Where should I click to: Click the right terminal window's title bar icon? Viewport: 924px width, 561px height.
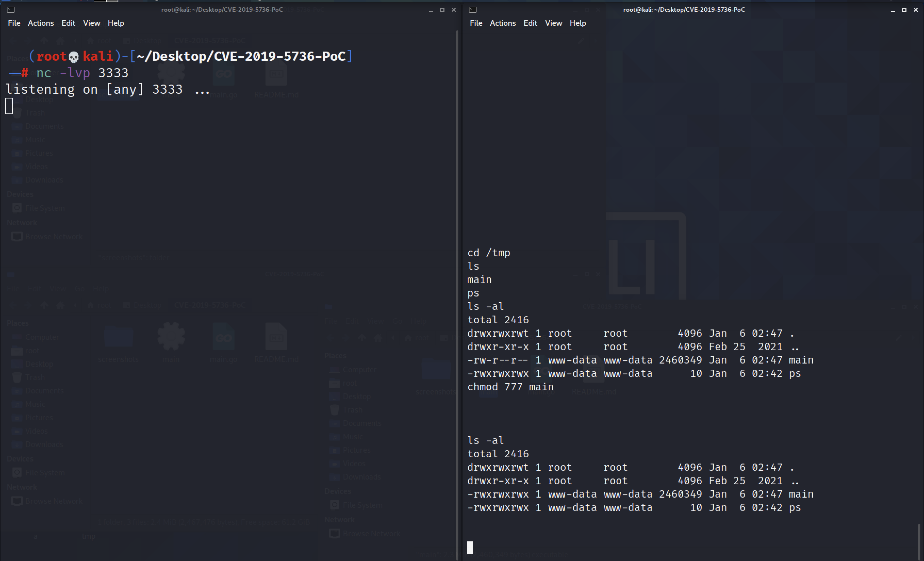pyautogui.click(x=473, y=10)
